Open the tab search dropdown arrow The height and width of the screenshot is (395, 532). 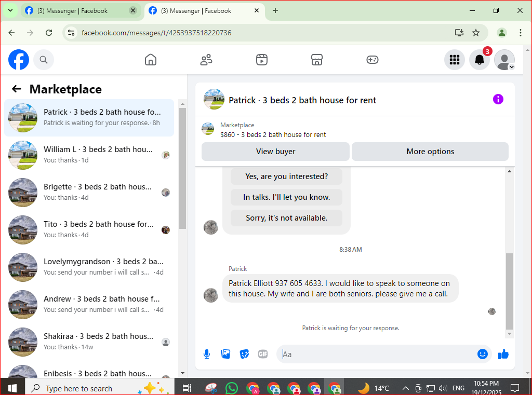click(x=10, y=10)
